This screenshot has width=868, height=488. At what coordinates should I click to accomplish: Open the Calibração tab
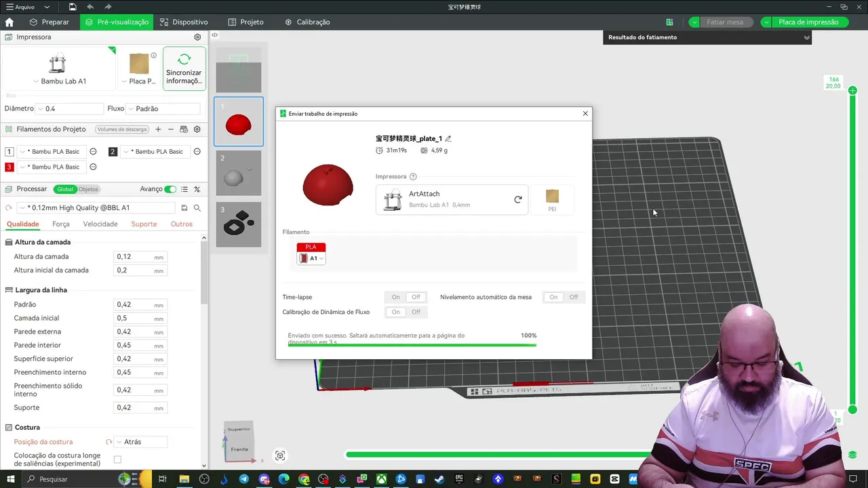[307, 22]
